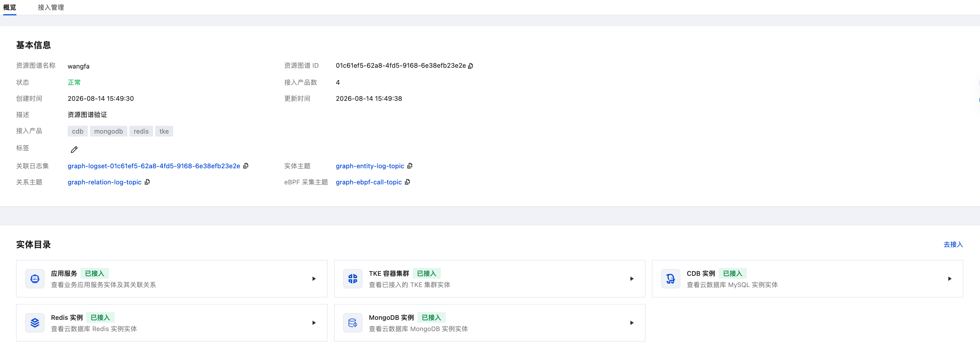
Task: Click the CDB 实例 database icon
Action: (671, 279)
